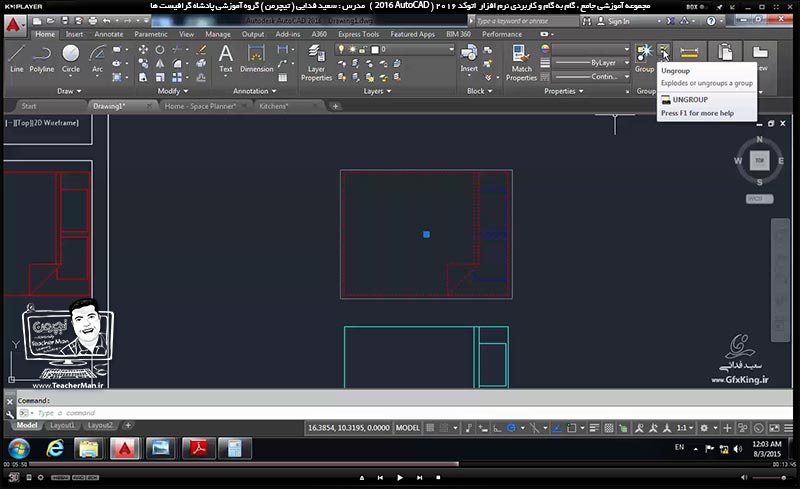This screenshot has height=489, width=800.
Task: Toggle clean screen in status bar
Action: click(774, 428)
